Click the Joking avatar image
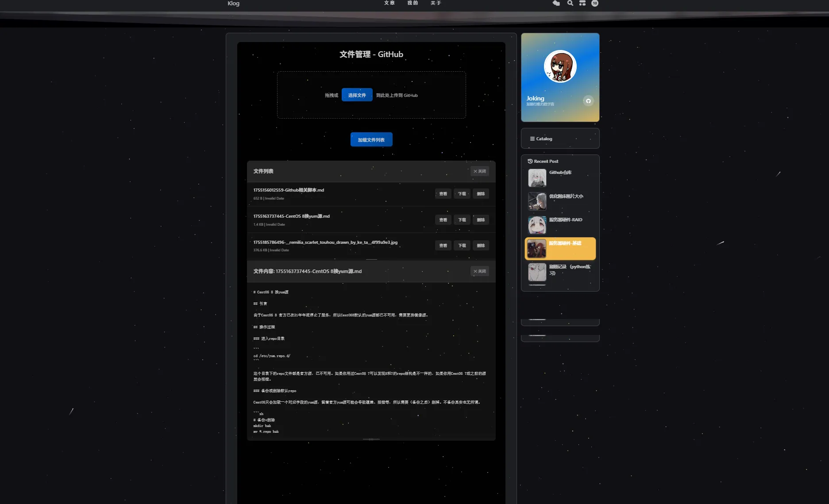The height and width of the screenshot is (504, 829). pyautogui.click(x=560, y=66)
